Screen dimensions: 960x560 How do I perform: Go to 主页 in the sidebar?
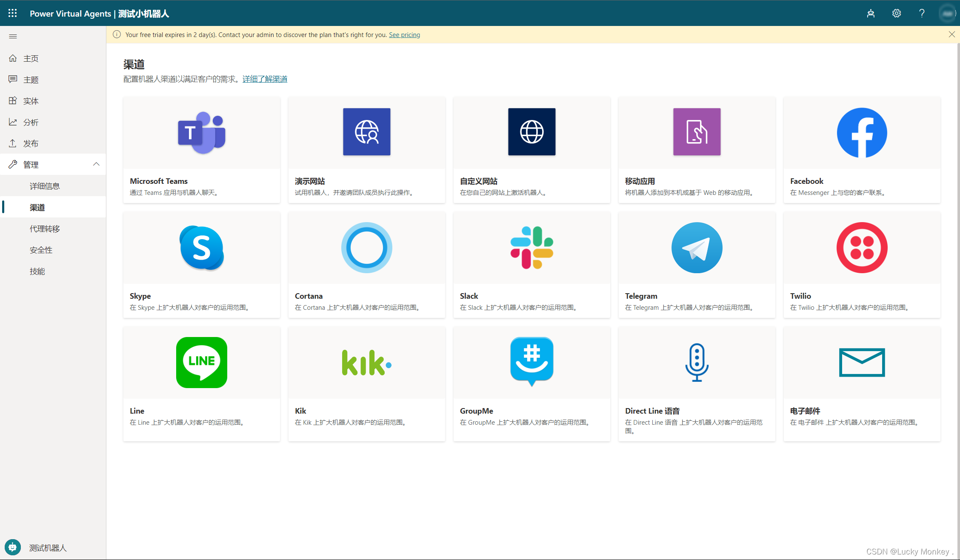point(53,58)
